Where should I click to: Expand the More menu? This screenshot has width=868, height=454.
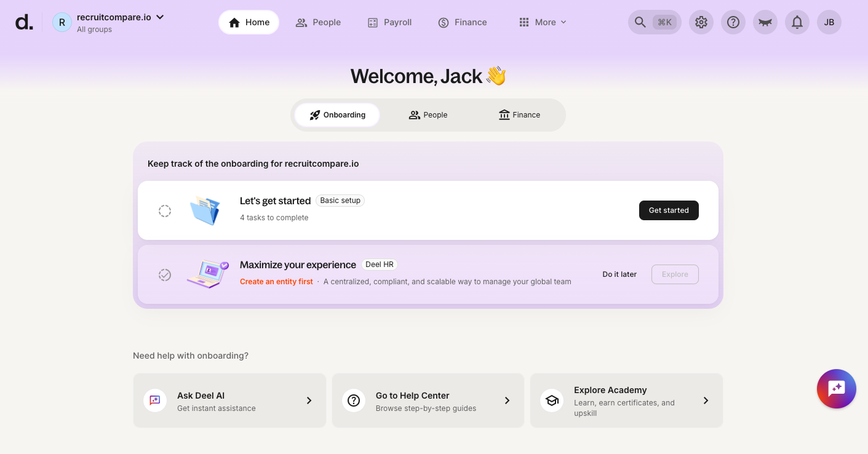543,22
